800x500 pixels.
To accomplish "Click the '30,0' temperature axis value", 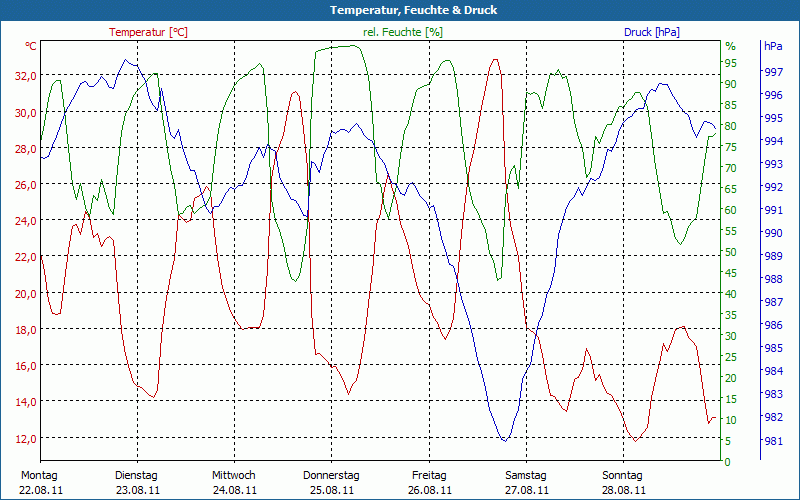I will point(26,112).
